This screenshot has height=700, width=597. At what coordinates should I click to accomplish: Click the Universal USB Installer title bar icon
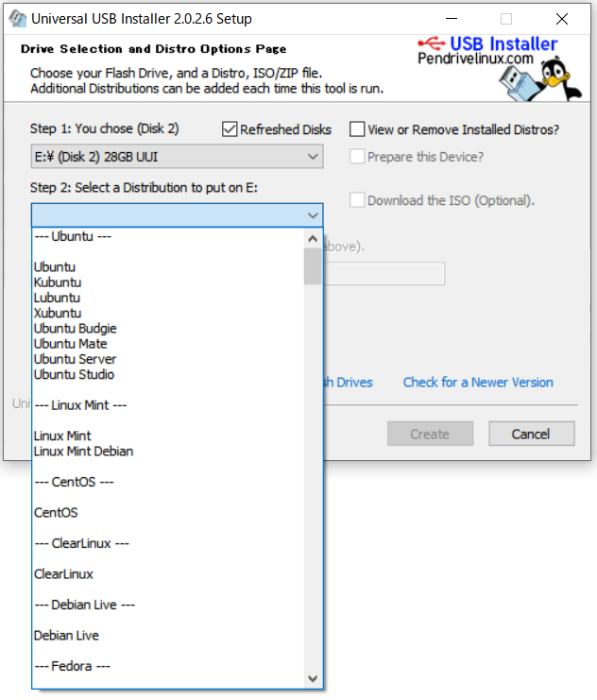click(18, 19)
